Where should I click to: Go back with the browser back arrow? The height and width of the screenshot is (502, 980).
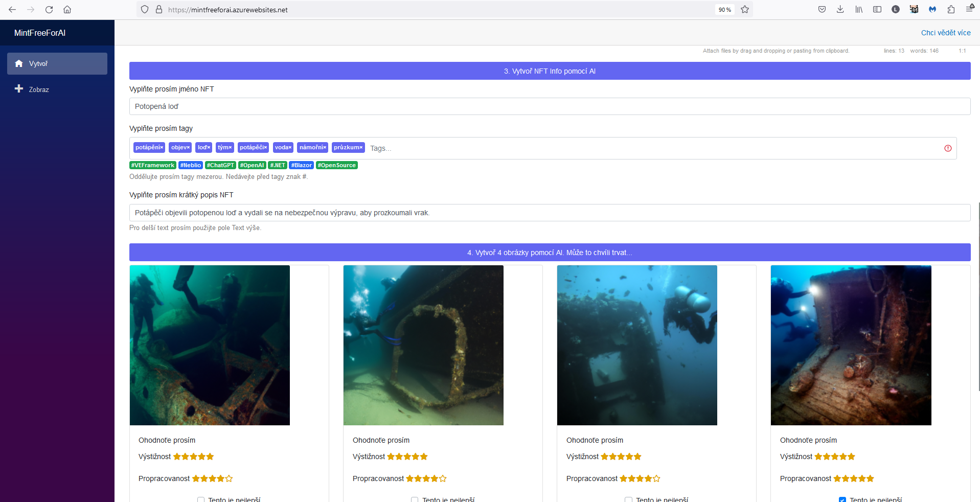(12, 10)
